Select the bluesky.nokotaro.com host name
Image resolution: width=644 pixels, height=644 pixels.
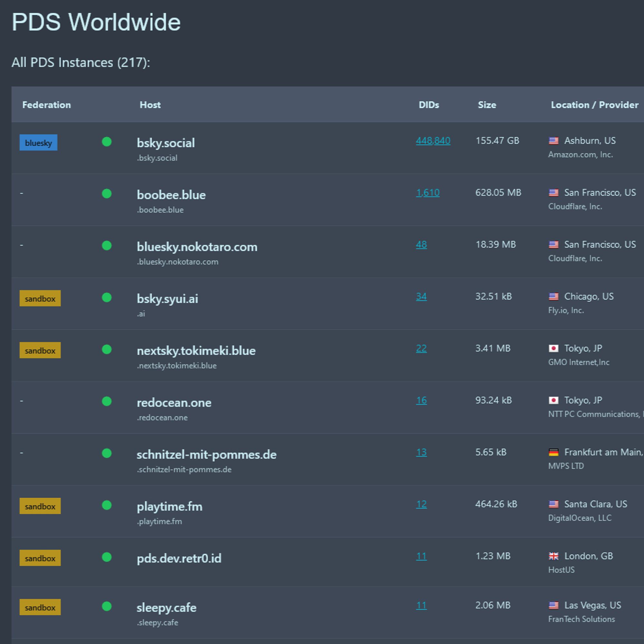click(197, 247)
